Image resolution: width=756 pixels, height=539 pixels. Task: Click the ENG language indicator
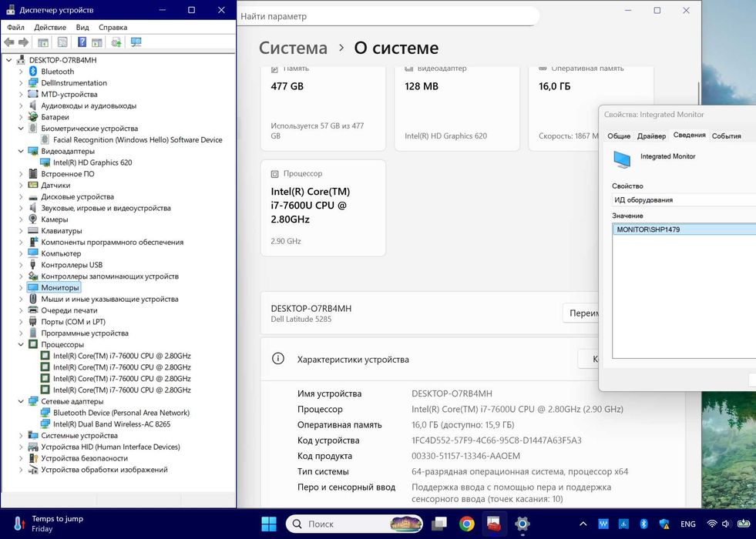click(688, 524)
